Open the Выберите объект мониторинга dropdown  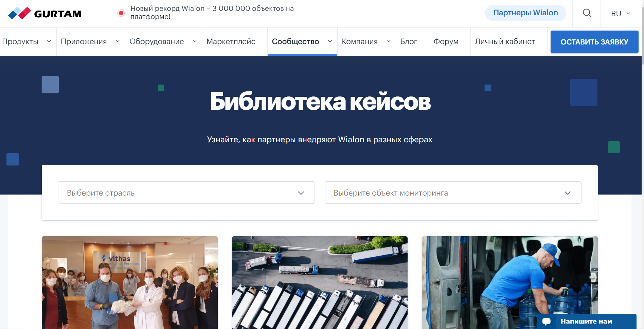click(453, 193)
